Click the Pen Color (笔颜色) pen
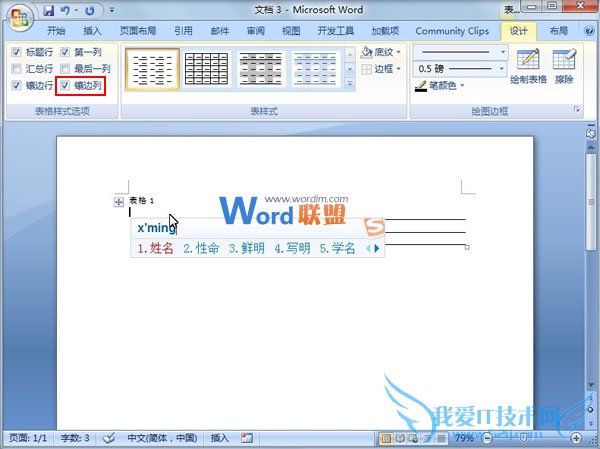600x449 pixels. pyautogui.click(x=421, y=85)
